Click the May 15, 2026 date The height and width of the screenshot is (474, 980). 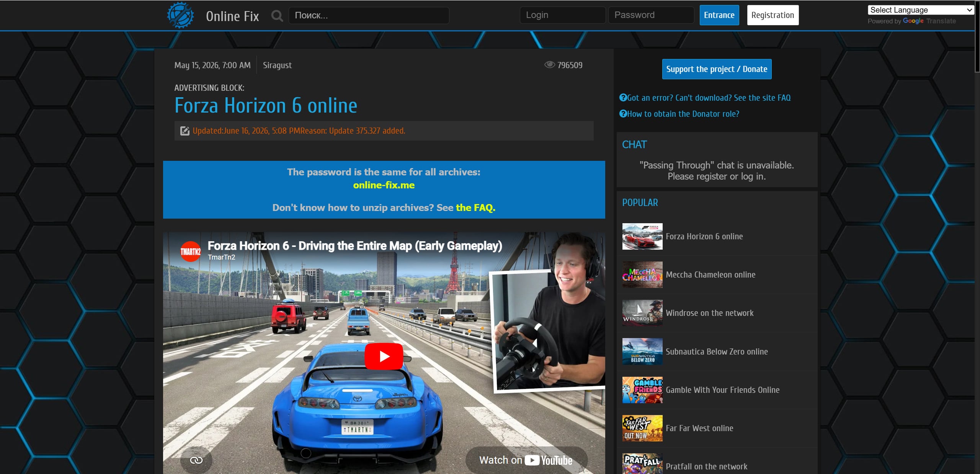click(212, 65)
